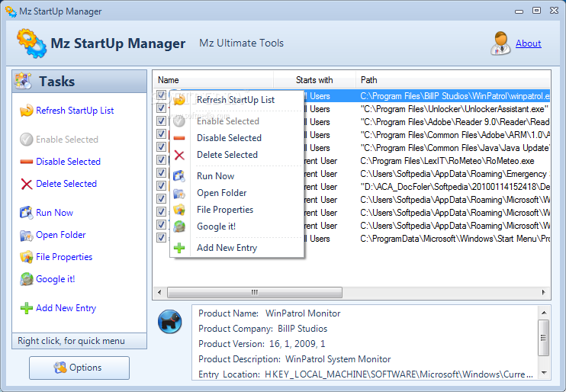Click the red Disable Selected icon in Tasks panel
The image size is (566, 392).
click(x=27, y=162)
